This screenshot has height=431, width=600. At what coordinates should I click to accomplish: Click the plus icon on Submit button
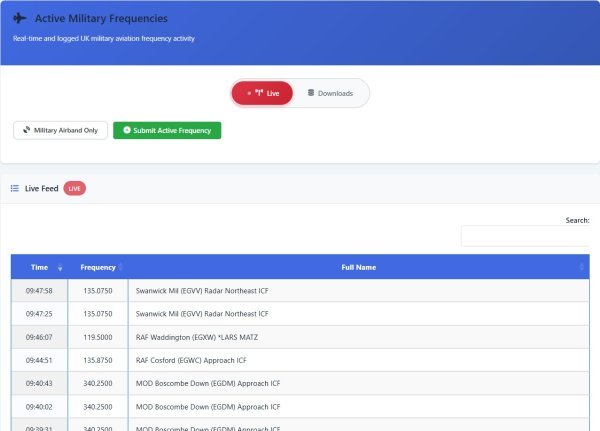[x=127, y=130]
